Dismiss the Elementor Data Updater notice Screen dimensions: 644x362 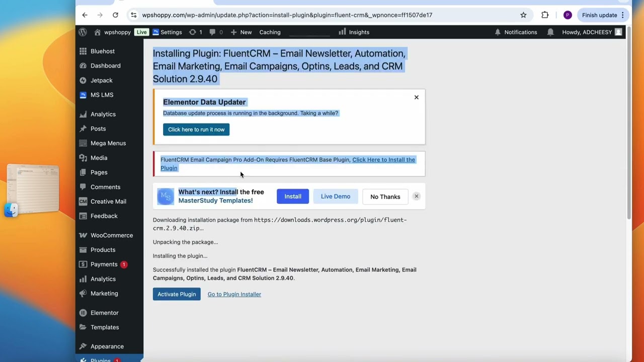(416, 97)
